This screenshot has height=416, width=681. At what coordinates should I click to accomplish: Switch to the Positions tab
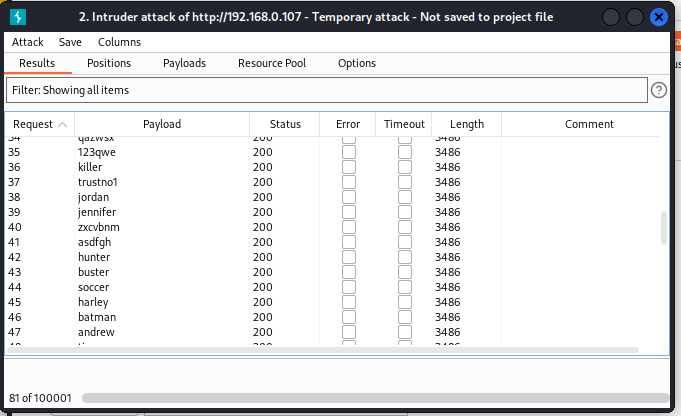109,63
